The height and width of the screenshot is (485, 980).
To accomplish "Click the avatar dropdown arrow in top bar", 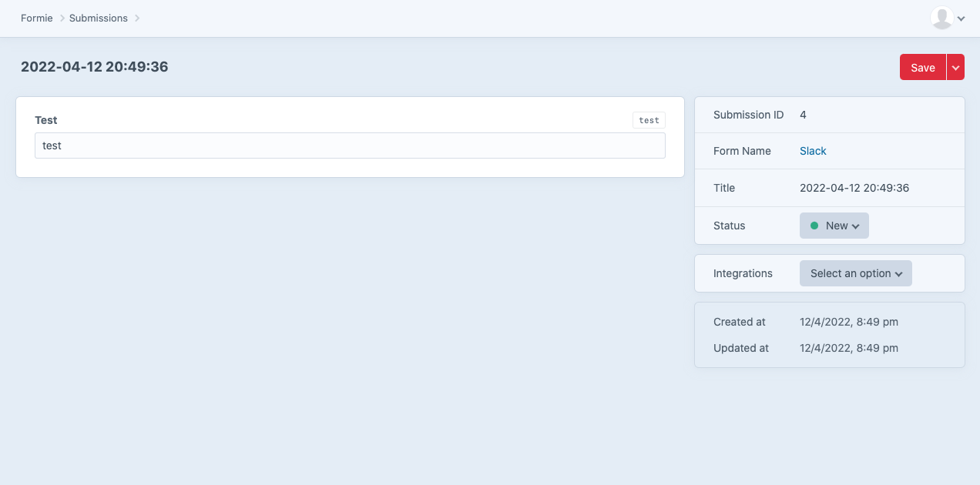I will coord(960,18).
